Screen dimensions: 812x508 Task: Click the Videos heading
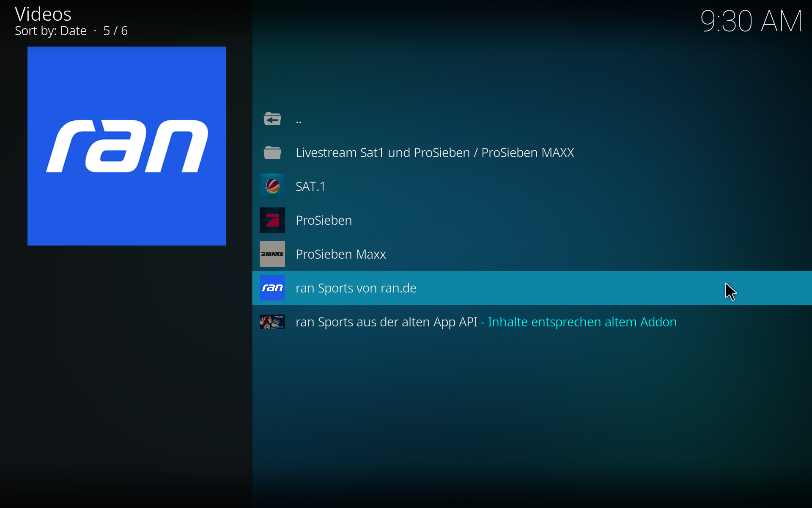pyautogui.click(x=43, y=14)
